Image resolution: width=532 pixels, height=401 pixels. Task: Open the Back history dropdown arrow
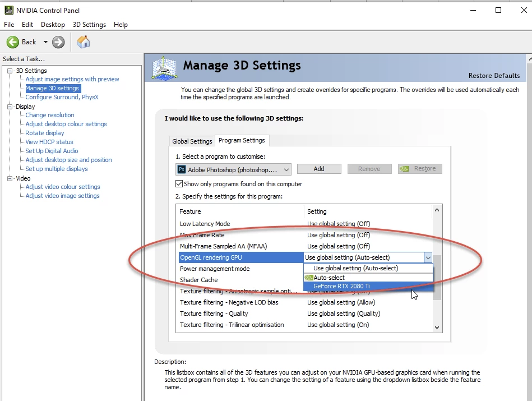pos(45,42)
